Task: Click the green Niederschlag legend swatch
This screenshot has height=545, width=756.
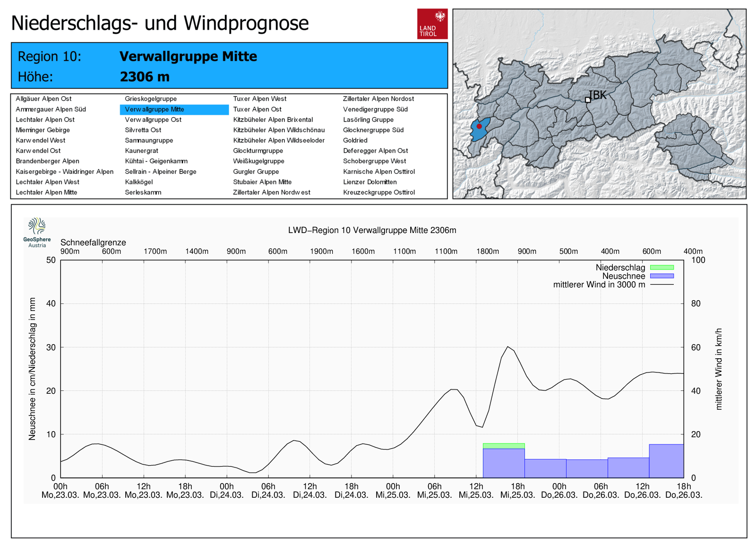Action: [661, 268]
